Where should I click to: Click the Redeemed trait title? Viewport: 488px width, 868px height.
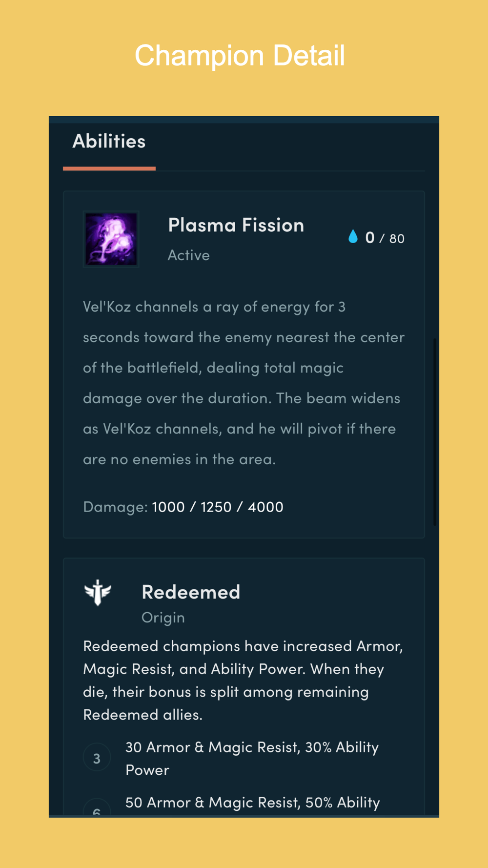(191, 592)
